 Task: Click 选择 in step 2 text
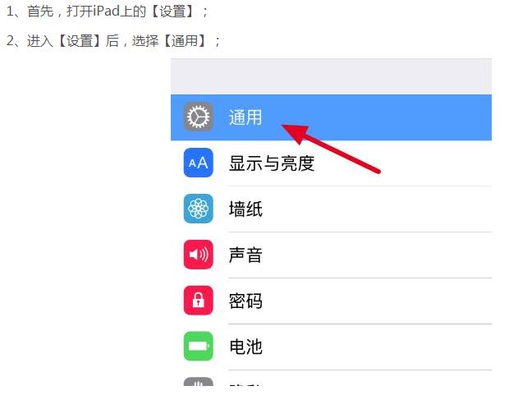(x=145, y=41)
